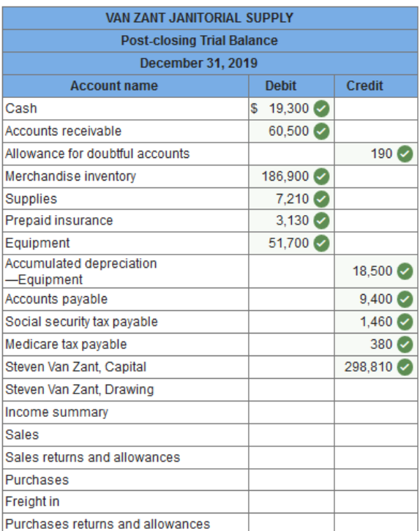This screenshot has height=531, width=420.
Task: Select the Income summary credit cell
Action: pyautogui.click(x=376, y=413)
